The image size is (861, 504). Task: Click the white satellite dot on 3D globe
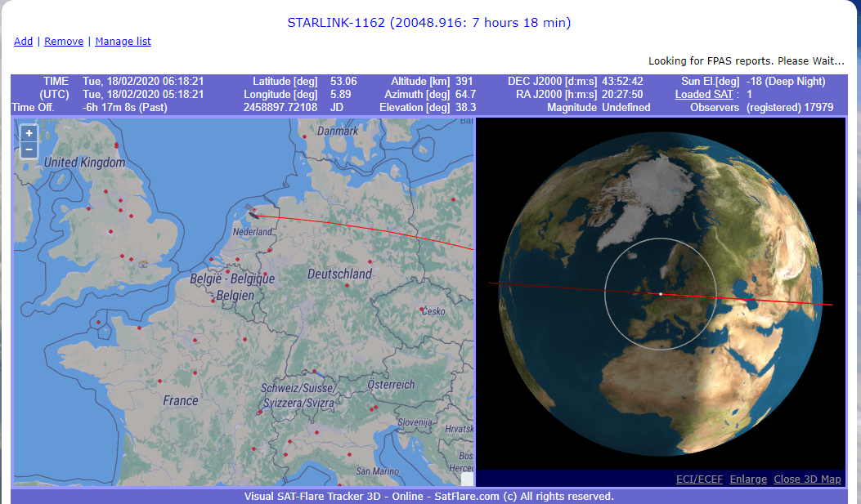click(x=661, y=294)
